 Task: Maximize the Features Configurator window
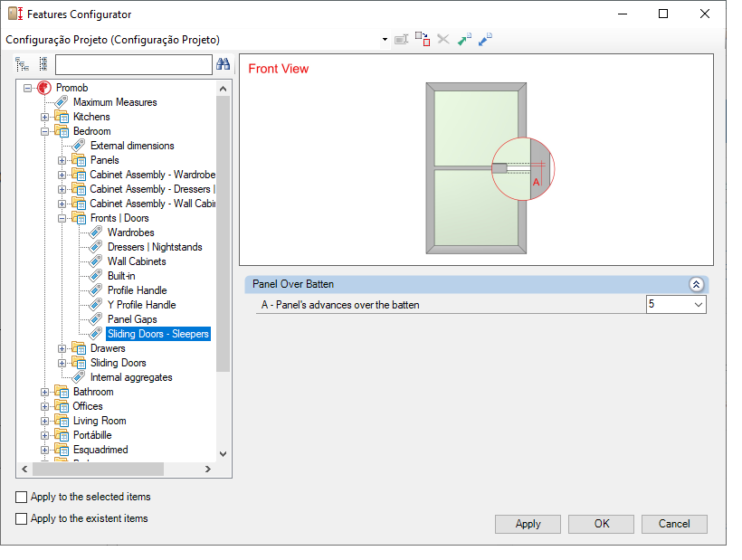[663, 14]
